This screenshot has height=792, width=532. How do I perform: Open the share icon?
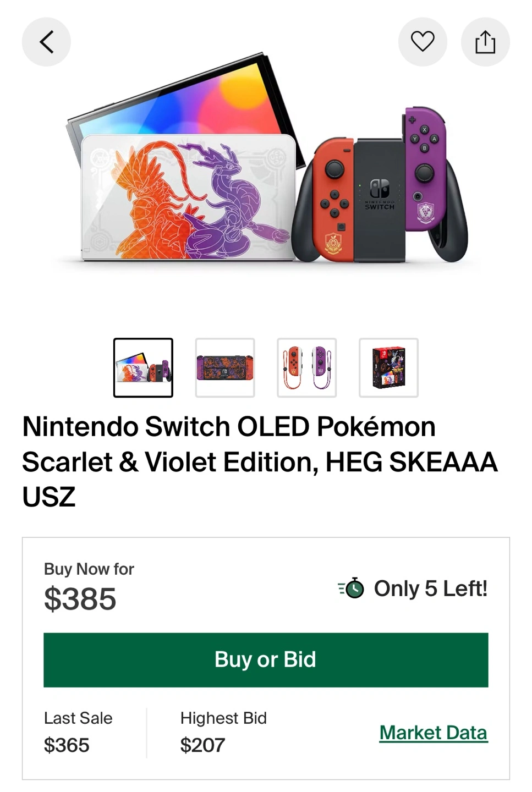point(485,42)
